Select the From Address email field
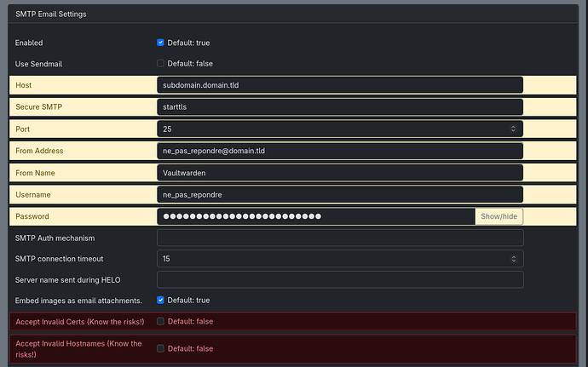 (339, 151)
